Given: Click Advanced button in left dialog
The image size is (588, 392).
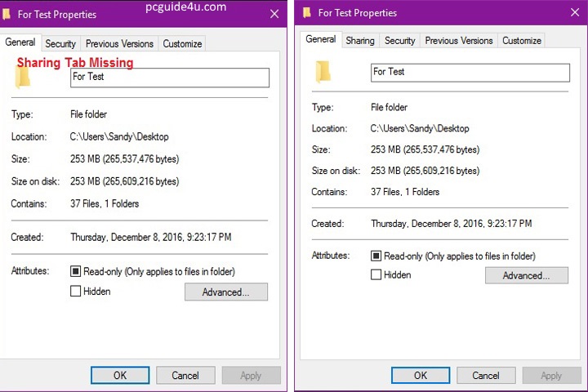Looking at the screenshot, I should pos(226,292).
